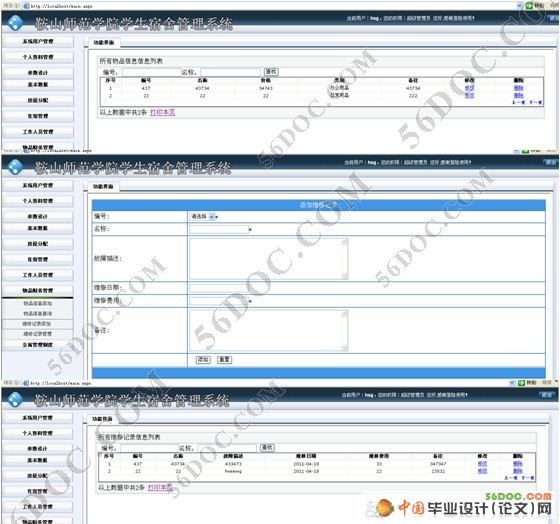
Task: Open address bar history dropdown on items-list browser
Action: click(x=519, y=5)
